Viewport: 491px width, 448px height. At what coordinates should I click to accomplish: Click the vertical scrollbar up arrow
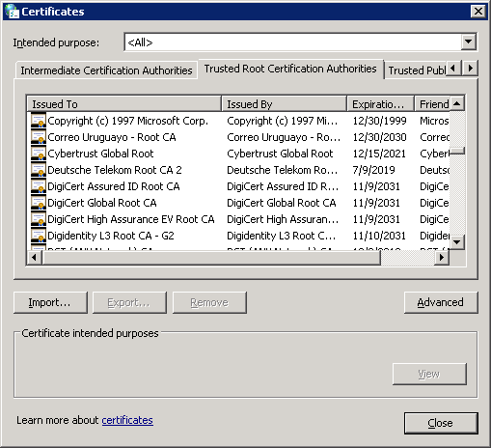(x=457, y=103)
